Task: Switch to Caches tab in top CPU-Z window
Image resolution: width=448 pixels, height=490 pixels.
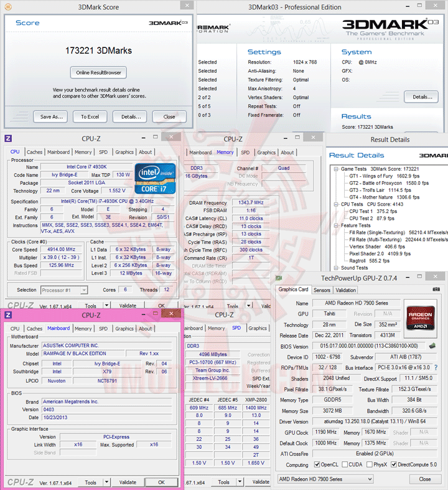Action: coord(34,152)
